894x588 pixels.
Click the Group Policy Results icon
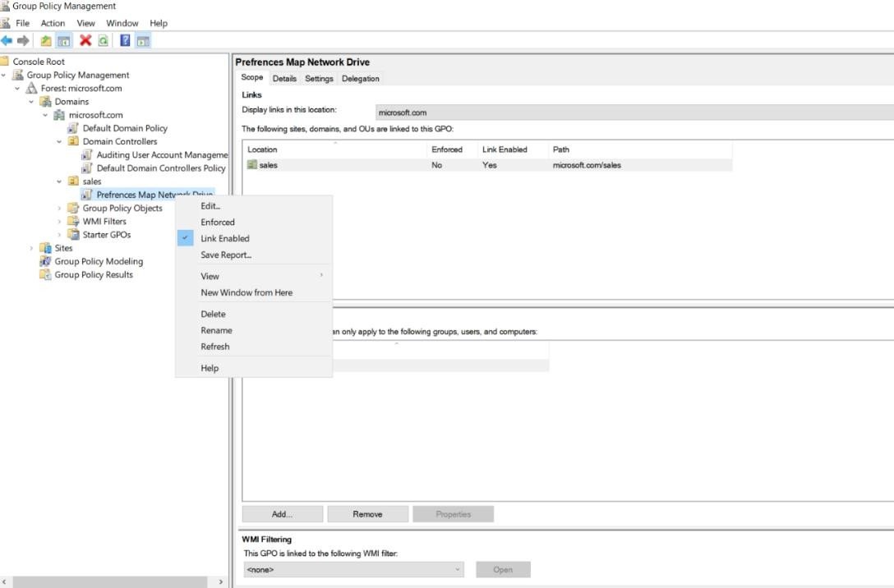pos(46,274)
